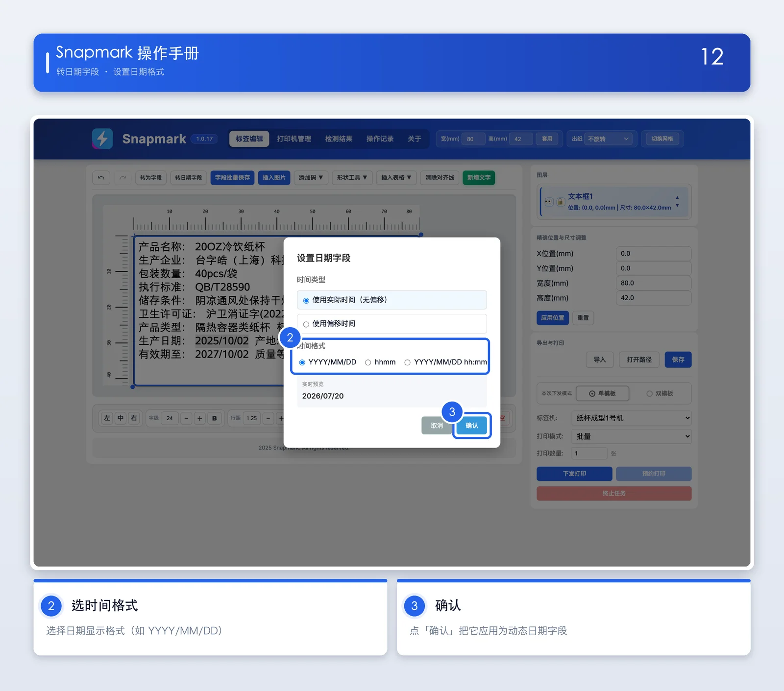Click the blue 保存 button
Viewport: 784px width, 691px height.
click(678, 360)
